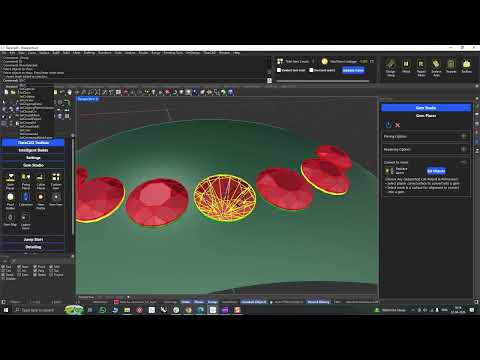The width and height of the screenshot is (480, 360).
Task: Click the yellow circle gem color swatch
Action: (324, 61)
